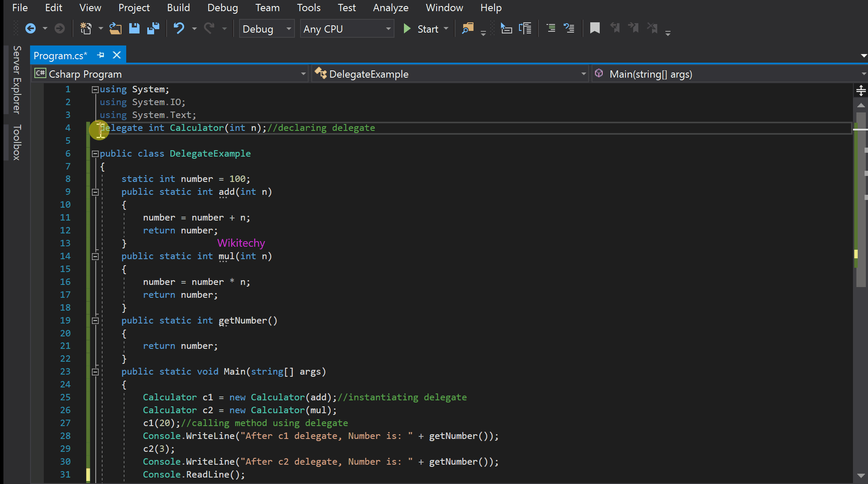This screenshot has width=868, height=484.
Task: Save the current file with the disk icon
Action: point(134,29)
